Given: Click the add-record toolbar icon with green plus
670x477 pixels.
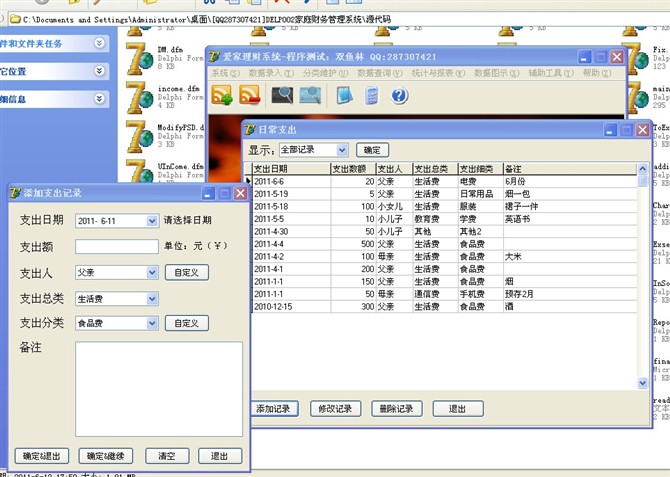Looking at the screenshot, I should [221, 96].
